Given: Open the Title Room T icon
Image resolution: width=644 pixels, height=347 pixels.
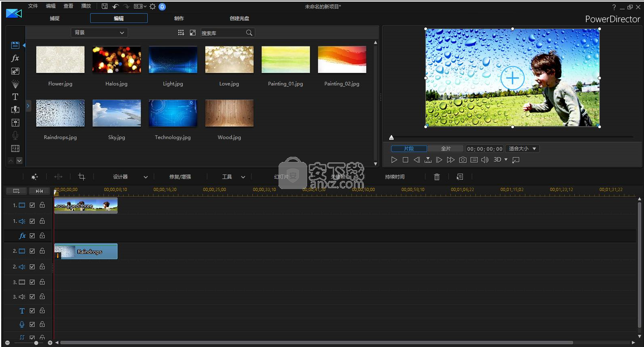Looking at the screenshot, I should coord(15,97).
